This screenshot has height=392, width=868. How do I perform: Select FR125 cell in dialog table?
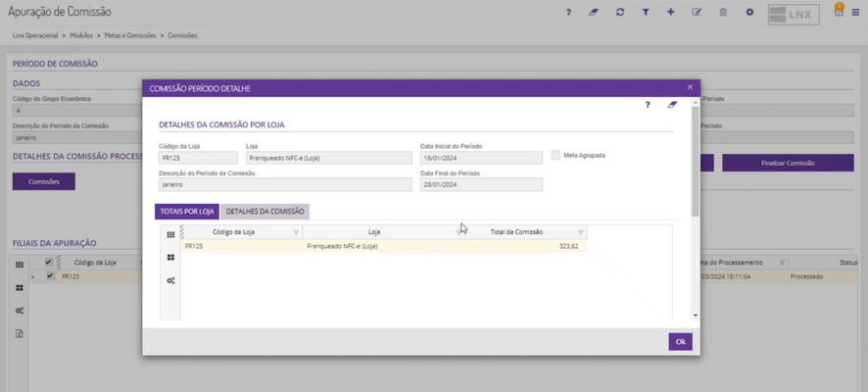click(241, 246)
